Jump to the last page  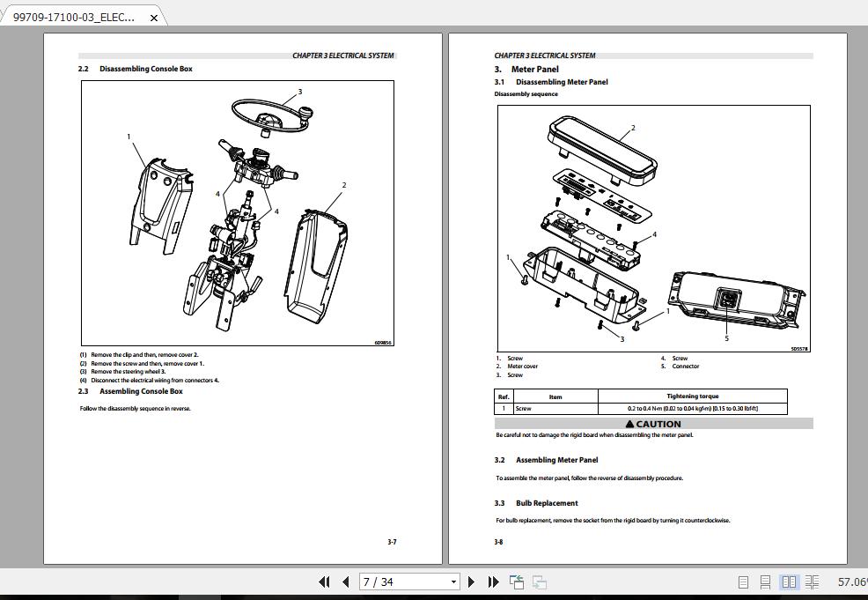pos(495,582)
